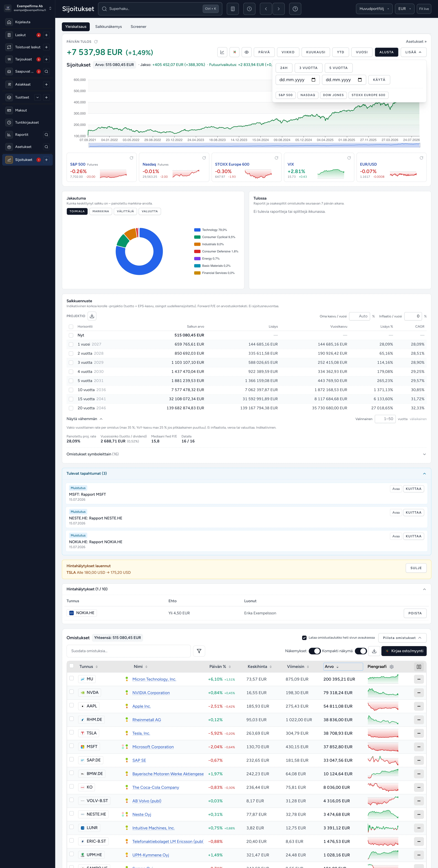
Task: Switch to the Screener tab
Action: (x=139, y=27)
